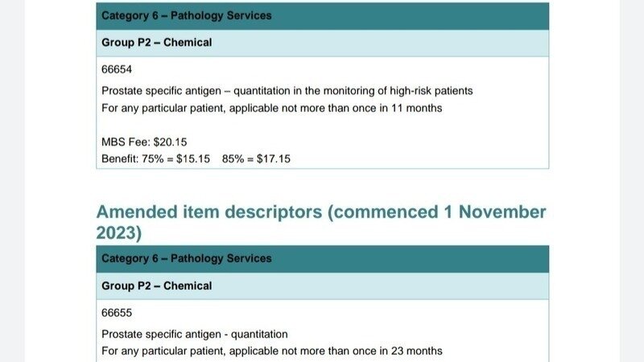This screenshot has height=362, width=644.
Task: Click the $20.15 fee amount
Action: pyautogui.click(x=170, y=142)
